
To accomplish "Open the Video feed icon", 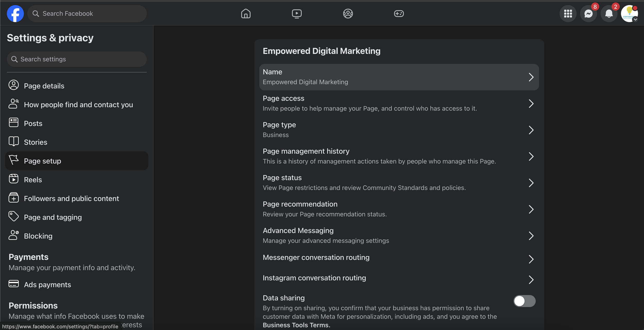I will click(296, 13).
